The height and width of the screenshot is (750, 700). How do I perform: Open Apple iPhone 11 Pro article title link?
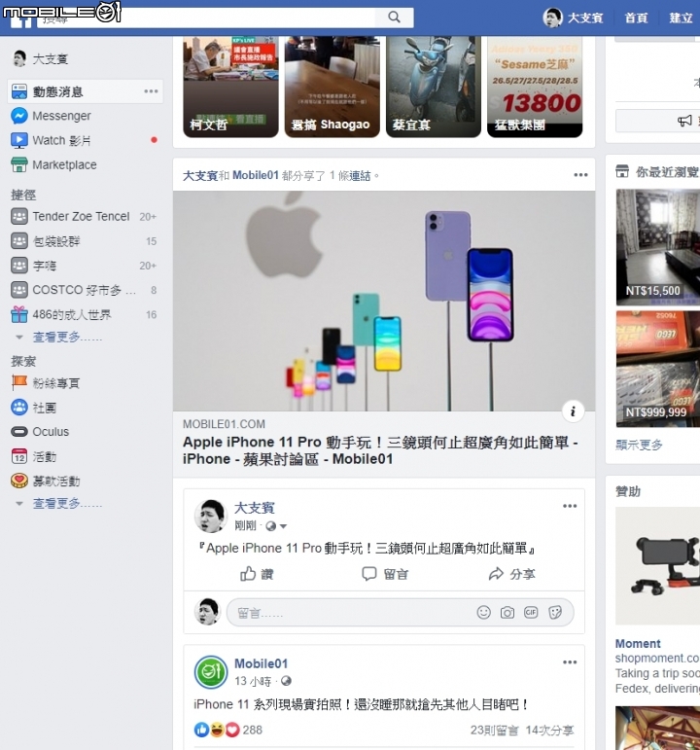380,450
